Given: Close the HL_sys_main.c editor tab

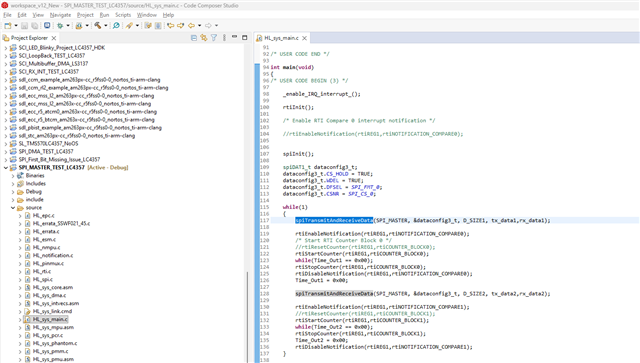Looking at the screenshot, I should pyautogui.click(x=304, y=38).
